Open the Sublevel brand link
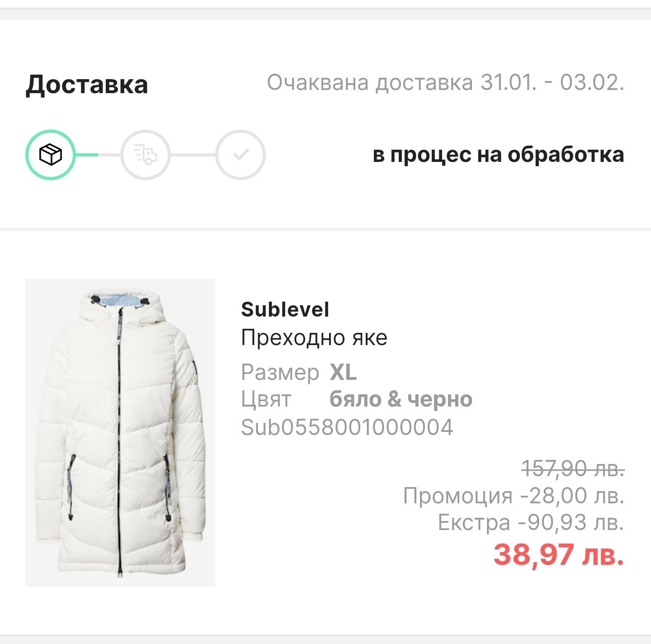 [285, 310]
